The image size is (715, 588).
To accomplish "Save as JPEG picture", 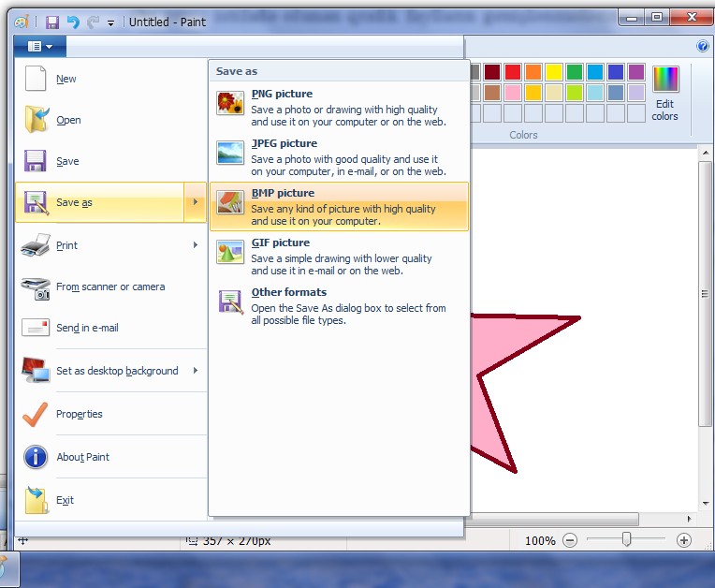I will click(339, 157).
